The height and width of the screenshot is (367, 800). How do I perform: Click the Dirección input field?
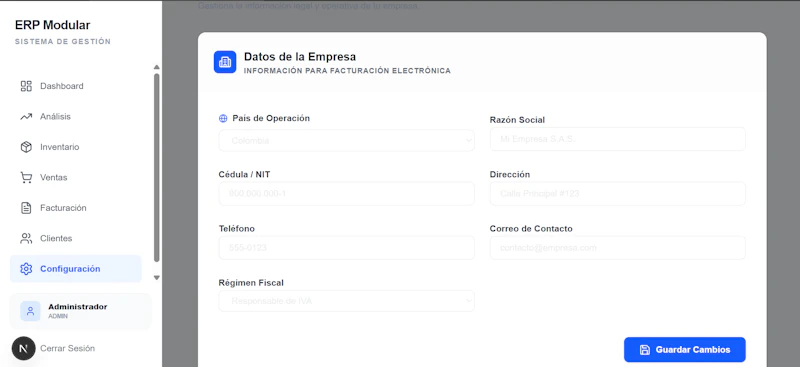coord(617,194)
